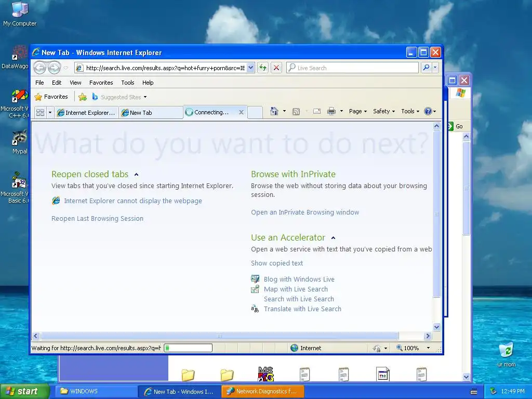This screenshot has height=399, width=532.
Task: Click Open an InPrivate Browsing window
Action: (x=305, y=212)
